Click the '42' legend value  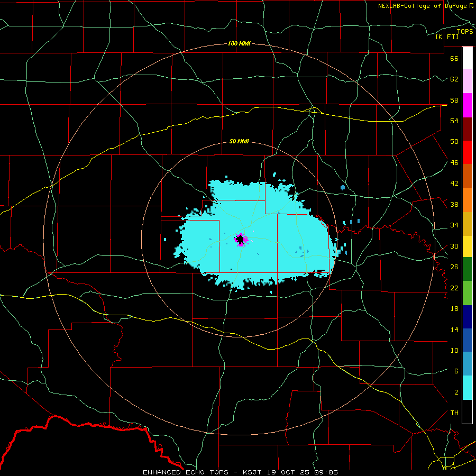pyautogui.click(x=454, y=184)
